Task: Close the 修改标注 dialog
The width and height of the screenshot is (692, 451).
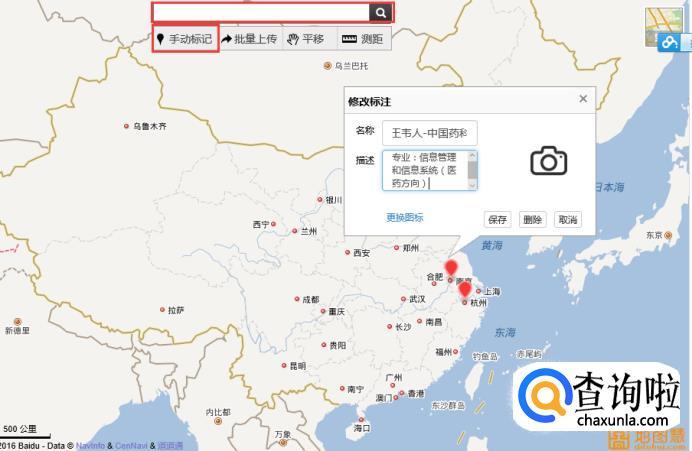Action: (x=583, y=98)
